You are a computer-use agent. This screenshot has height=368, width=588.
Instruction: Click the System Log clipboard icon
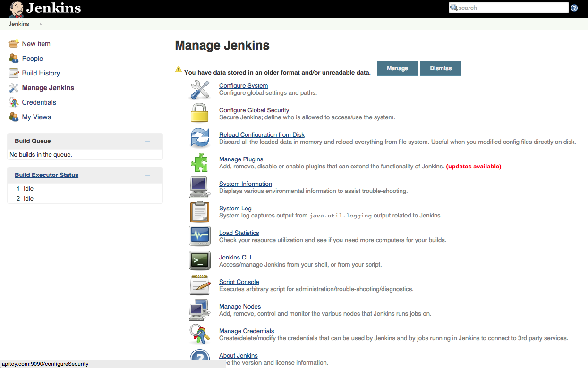tap(199, 212)
